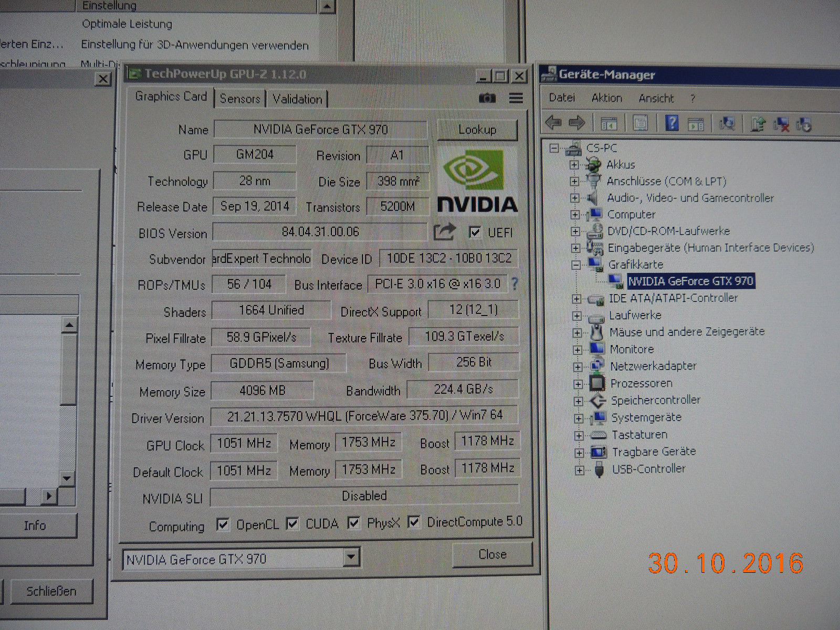840x630 pixels.
Task: Collapse the Grafikkarte node
Action: click(576, 265)
